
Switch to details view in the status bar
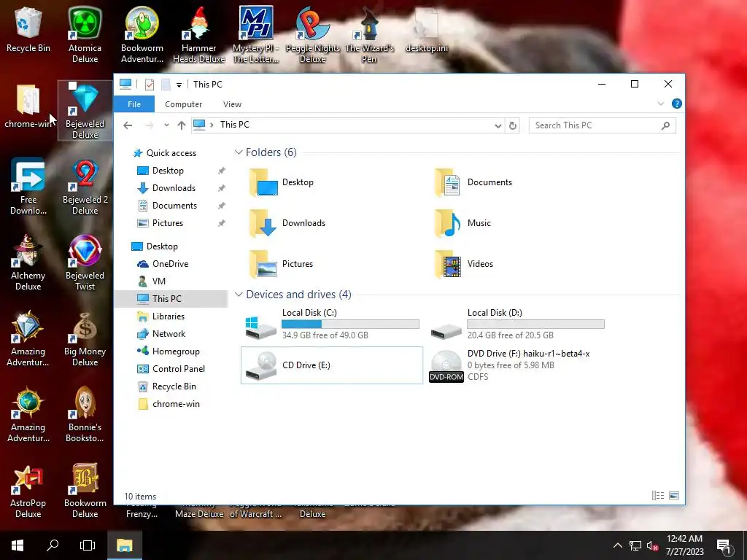(658, 496)
